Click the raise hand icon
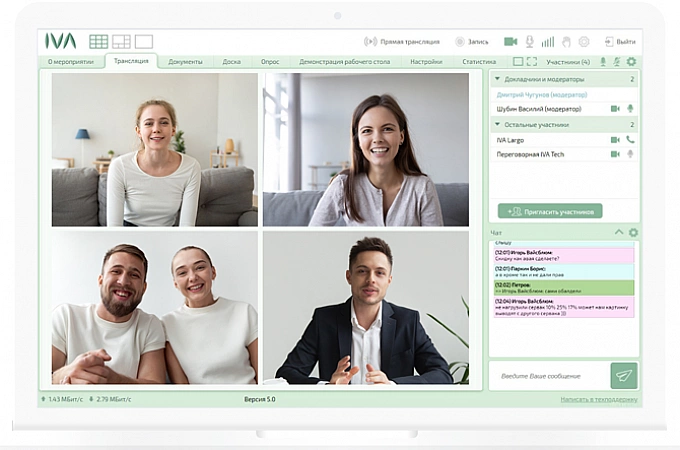Image resolution: width=680 pixels, height=450 pixels. coord(565,42)
